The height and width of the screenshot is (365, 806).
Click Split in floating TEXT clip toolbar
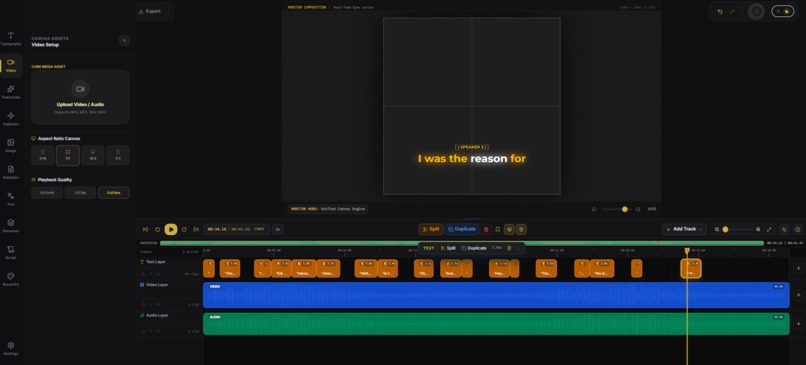(x=448, y=248)
